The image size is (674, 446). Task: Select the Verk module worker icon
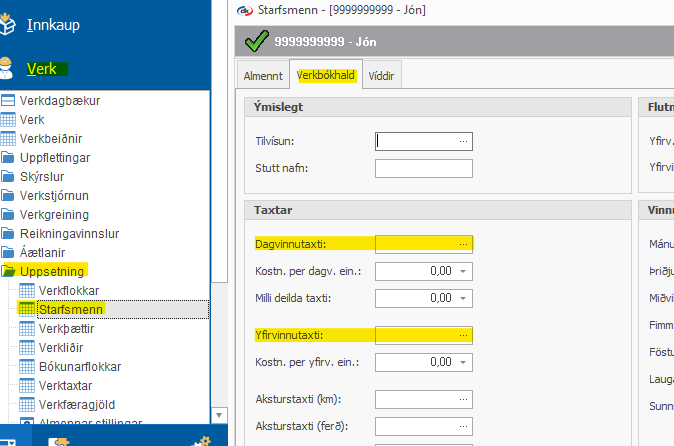point(8,69)
